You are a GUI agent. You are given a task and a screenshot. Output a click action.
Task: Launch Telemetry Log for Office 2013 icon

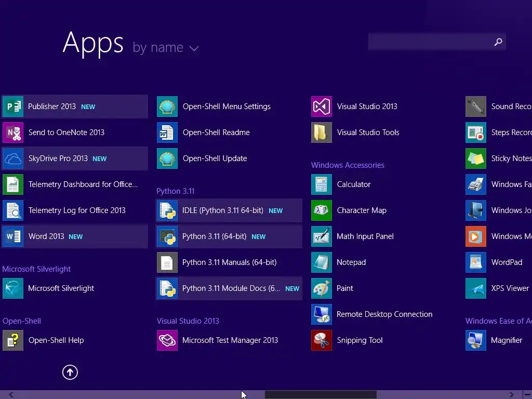click(13, 210)
